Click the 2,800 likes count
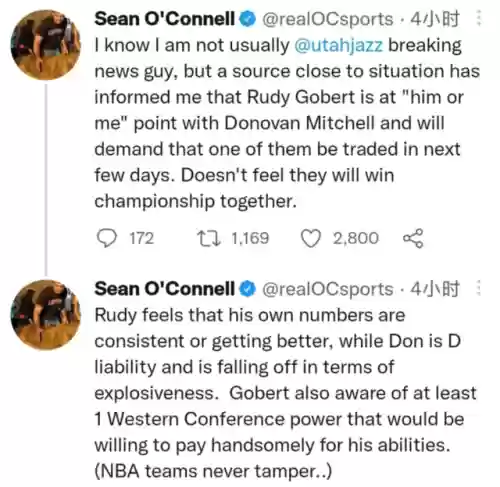This screenshot has width=500, height=487. tap(356, 239)
